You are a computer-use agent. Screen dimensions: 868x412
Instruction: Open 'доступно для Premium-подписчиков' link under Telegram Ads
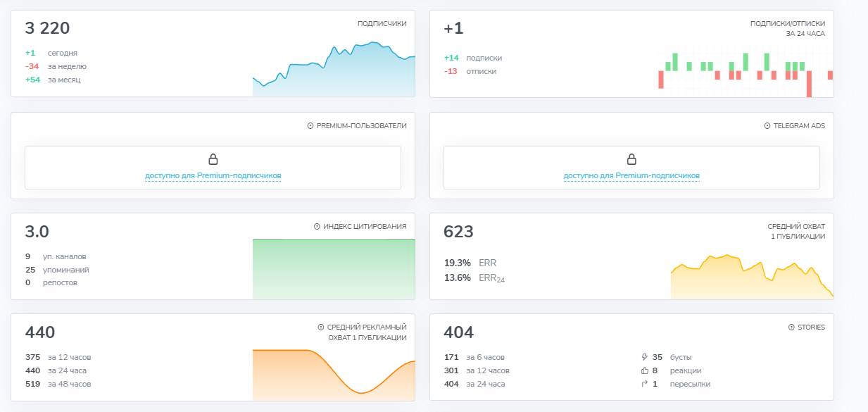tap(631, 175)
